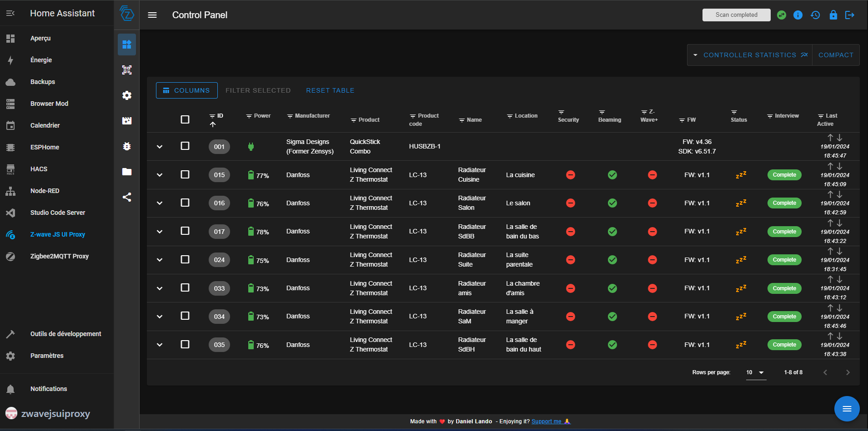Open the Scenes icon in sidebar
868x431 pixels.
[127, 121]
